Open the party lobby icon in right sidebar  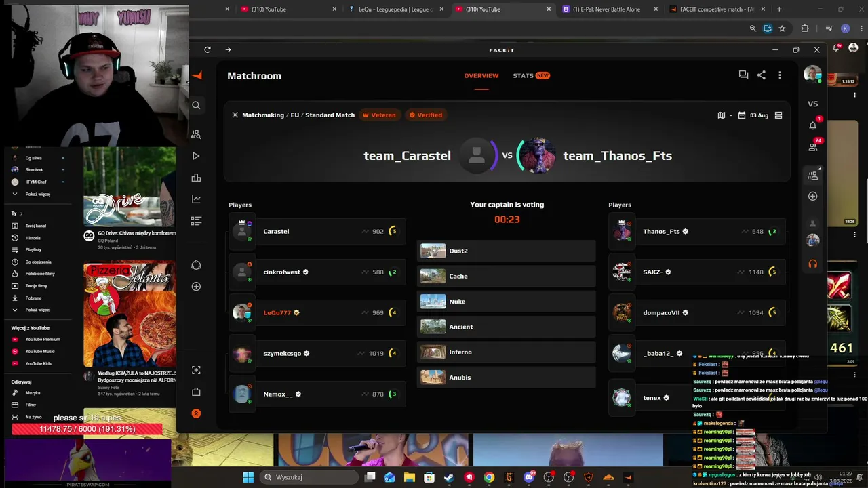[x=813, y=176]
